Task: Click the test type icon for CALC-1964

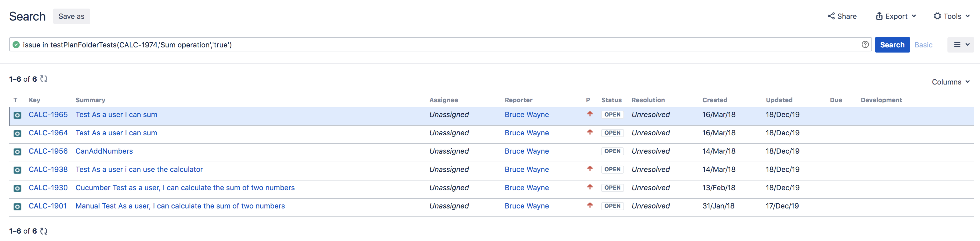Action: [x=17, y=133]
